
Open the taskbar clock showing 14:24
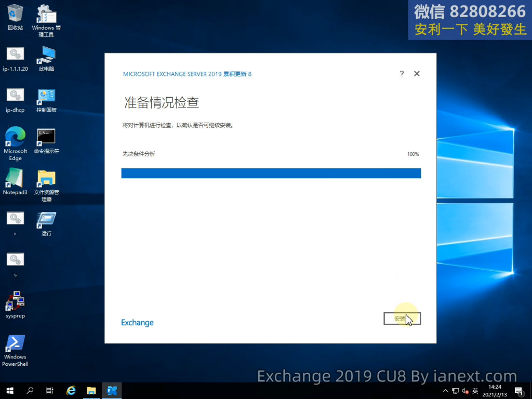[494, 391]
